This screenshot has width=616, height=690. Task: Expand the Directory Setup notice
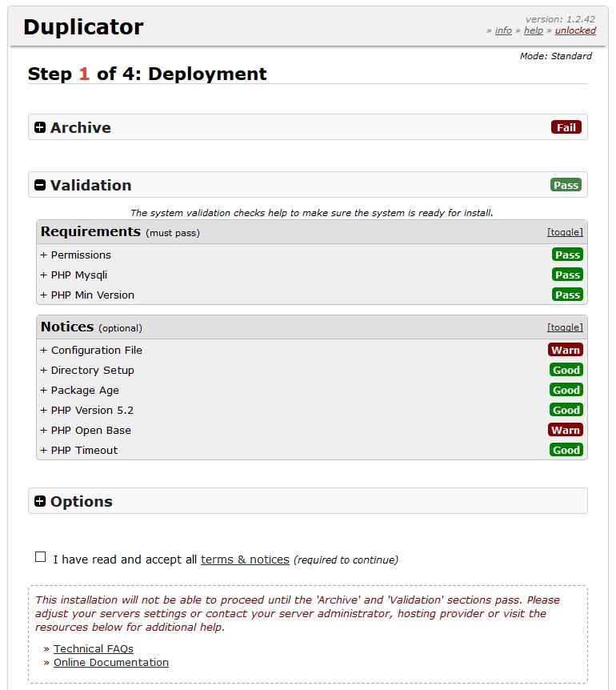(87, 370)
